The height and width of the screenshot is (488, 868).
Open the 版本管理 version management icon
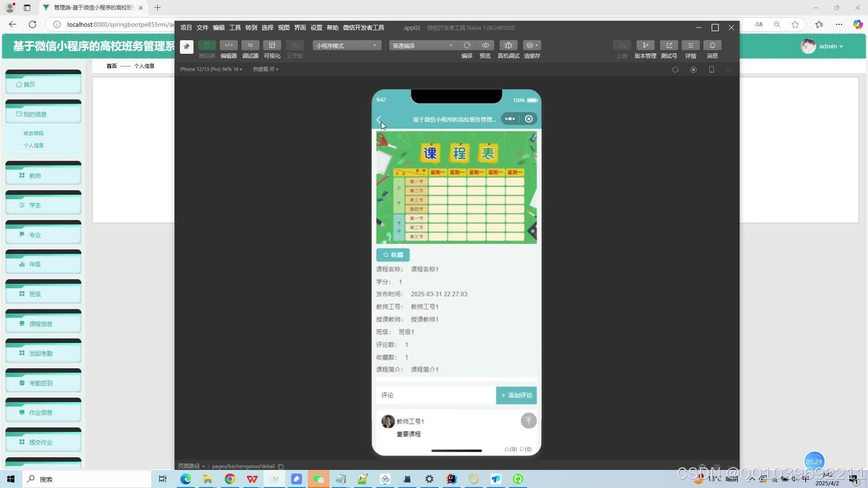645,45
